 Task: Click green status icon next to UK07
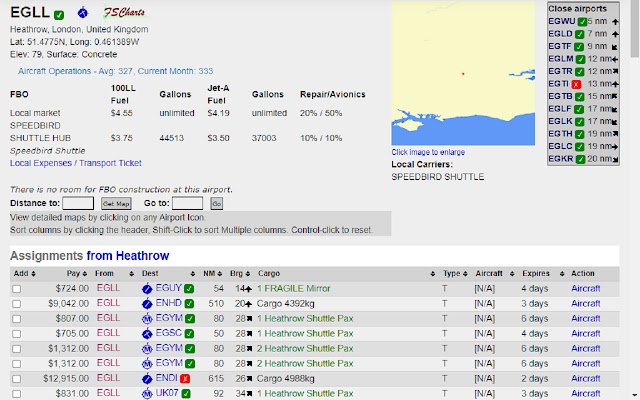click(x=186, y=393)
